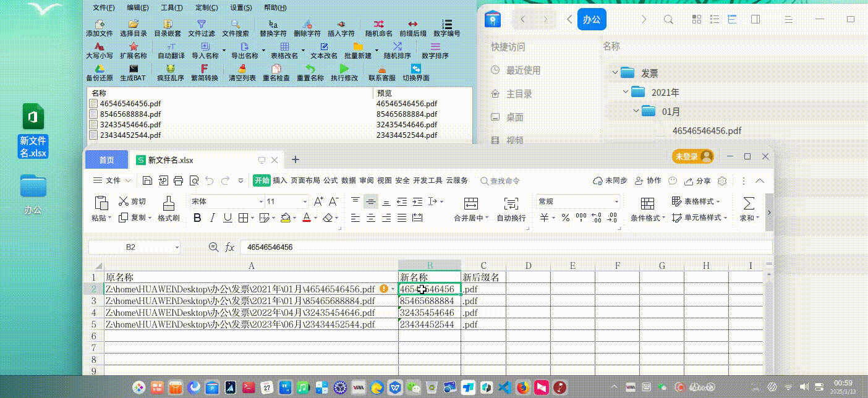
Task: Apply red font color
Action: pyautogui.click(x=306, y=218)
